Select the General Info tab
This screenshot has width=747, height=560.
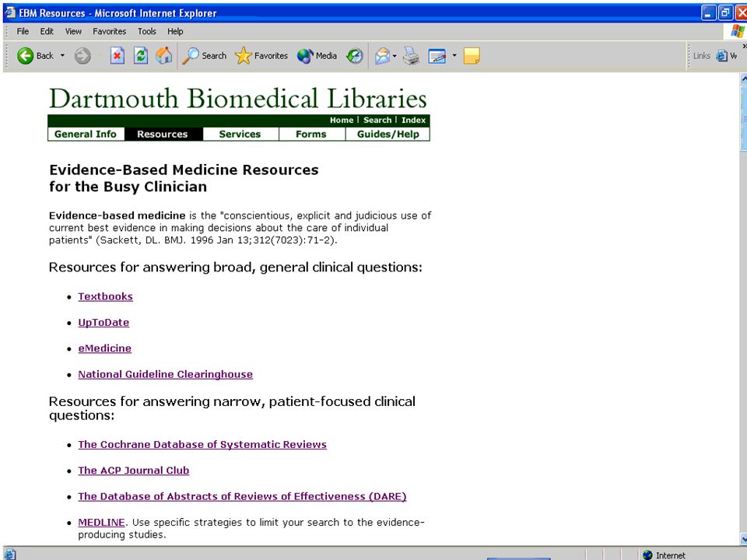86,135
